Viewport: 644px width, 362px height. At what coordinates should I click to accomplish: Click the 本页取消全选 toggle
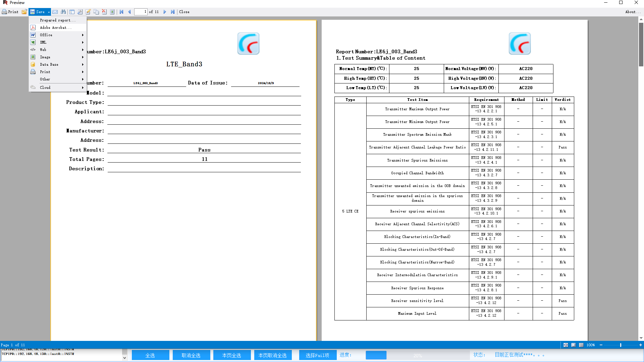coord(272,355)
